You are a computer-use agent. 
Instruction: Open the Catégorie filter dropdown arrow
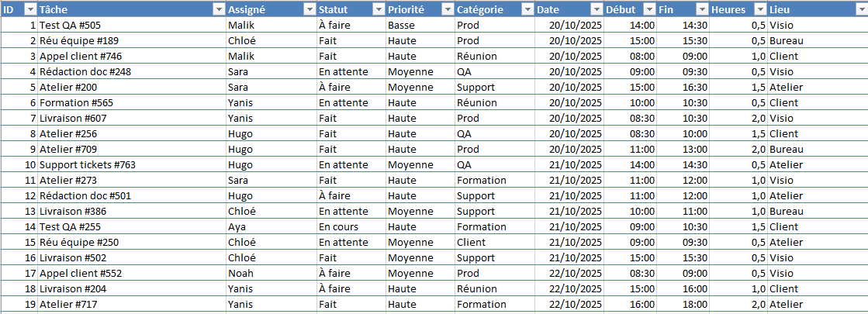tap(527, 9)
